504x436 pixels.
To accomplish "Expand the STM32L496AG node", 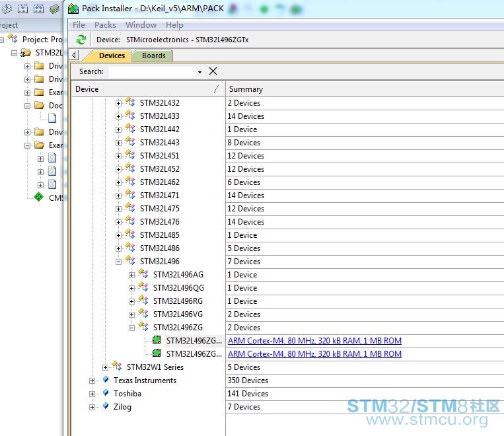I will tap(132, 275).
